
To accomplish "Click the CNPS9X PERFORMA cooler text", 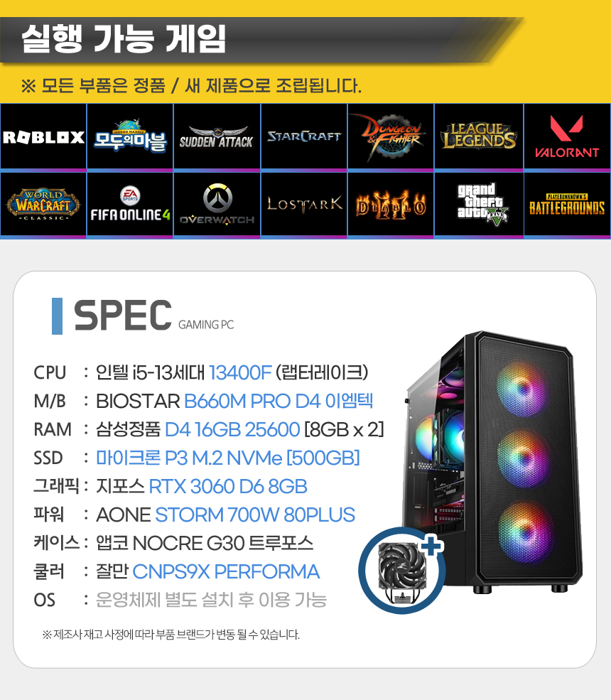I will pyautogui.click(x=226, y=572).
